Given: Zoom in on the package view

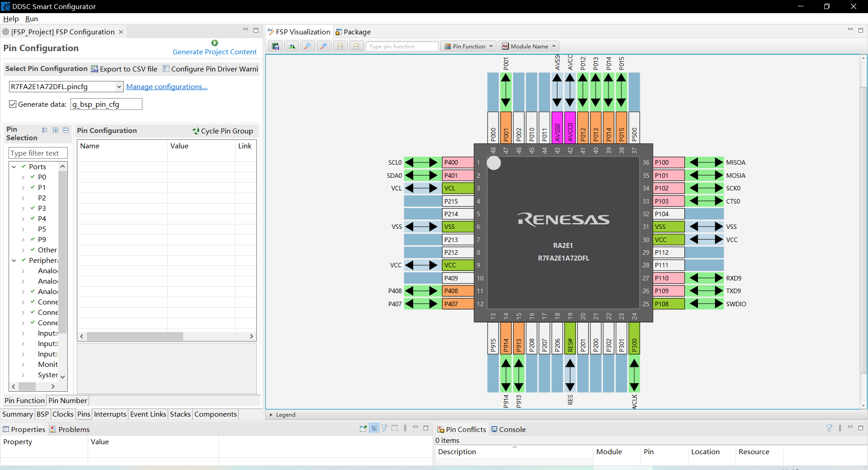Looking at the screenshot, I should coord(324,46).
